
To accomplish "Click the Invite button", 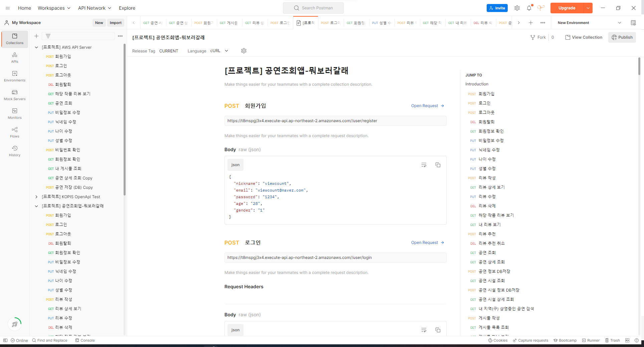I will coord(497,8).
